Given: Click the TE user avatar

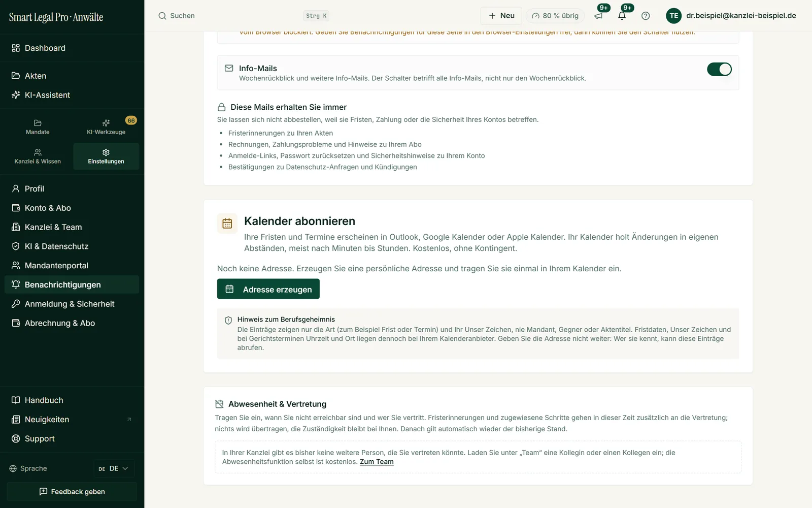Looking at the screenshot, I should pyautogui.click(x=673, y=16).
